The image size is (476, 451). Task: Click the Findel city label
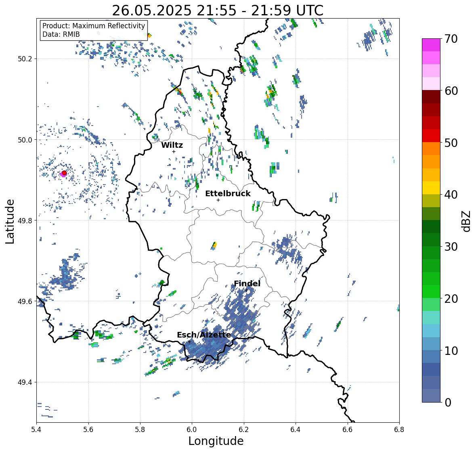[x=247, y=283]
